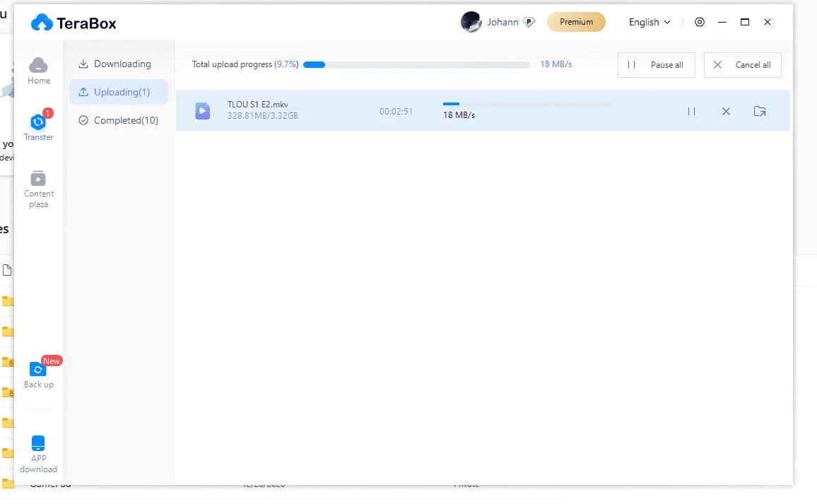Viewport: 817px width, 504px height.
Task: Open the settings gear icon
Action: coord(700,22)
